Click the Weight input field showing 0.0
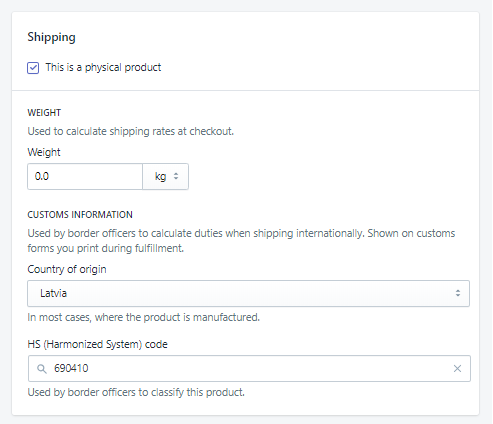This screenshot has width=493, height=424. (x=85, y=176)
